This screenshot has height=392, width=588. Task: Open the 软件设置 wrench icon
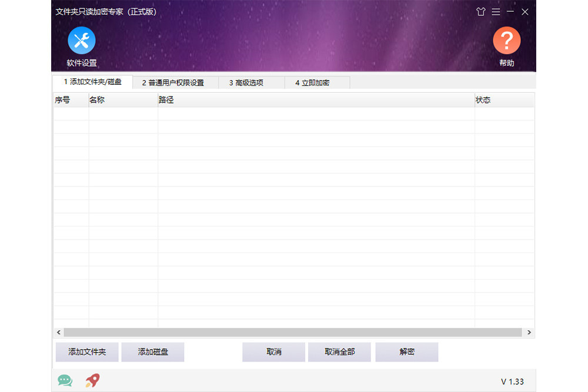click(82, 41)
